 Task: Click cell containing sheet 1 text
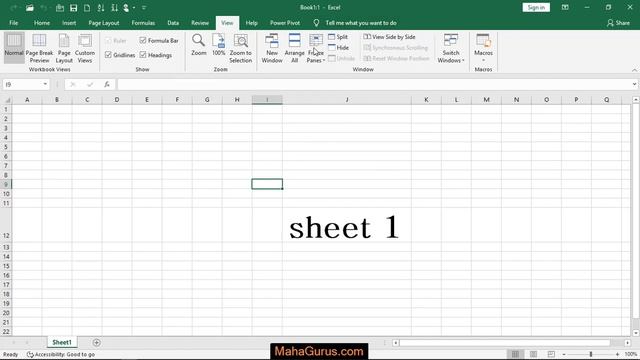(347, 224)
